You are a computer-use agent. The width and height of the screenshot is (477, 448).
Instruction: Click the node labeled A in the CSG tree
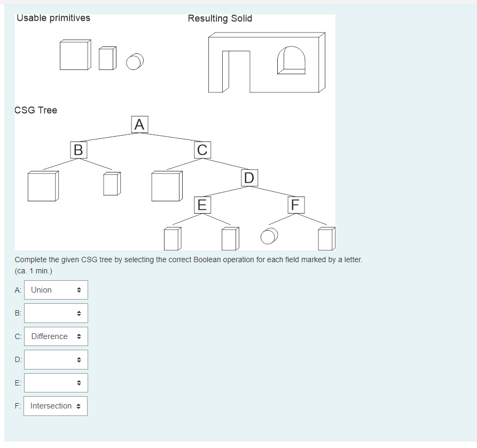coord(139,124)
